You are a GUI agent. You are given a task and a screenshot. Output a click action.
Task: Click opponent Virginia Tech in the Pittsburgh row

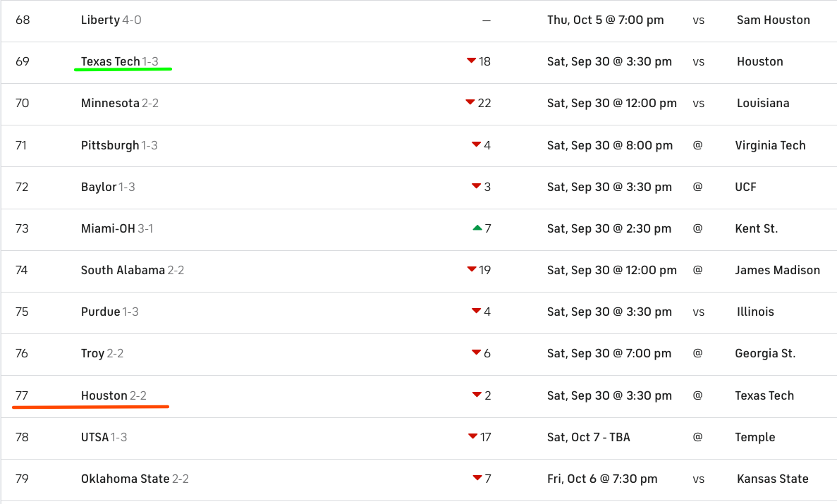pos(770,145)
